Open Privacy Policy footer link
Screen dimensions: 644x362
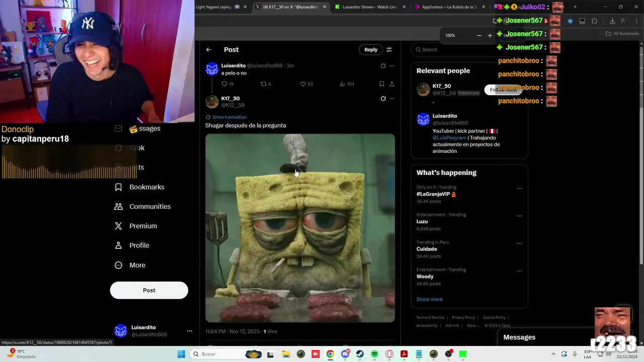click(463, 318)
